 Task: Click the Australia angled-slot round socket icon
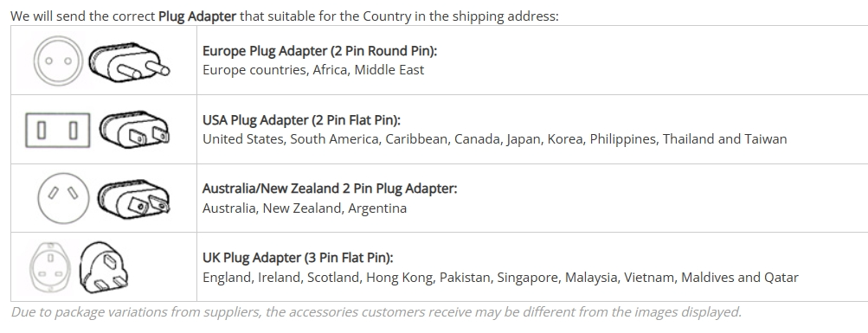pos(63,198)
